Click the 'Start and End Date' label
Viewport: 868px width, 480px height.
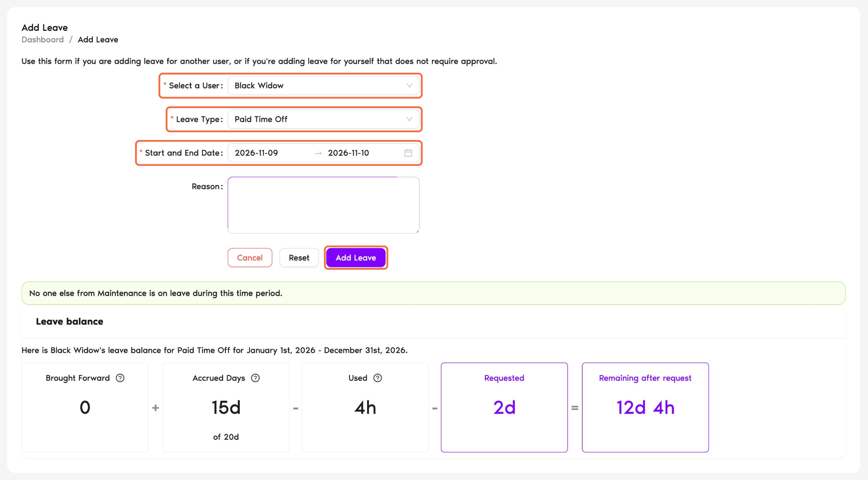(x=184, y=153)
